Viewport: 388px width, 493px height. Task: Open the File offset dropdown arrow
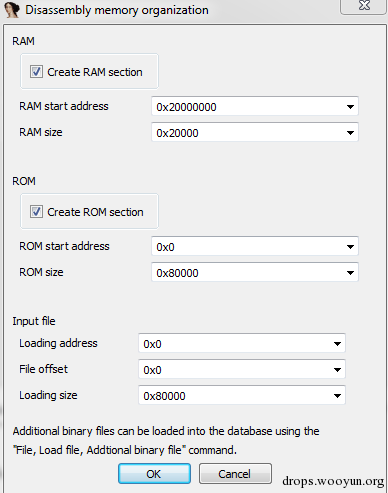337,369
